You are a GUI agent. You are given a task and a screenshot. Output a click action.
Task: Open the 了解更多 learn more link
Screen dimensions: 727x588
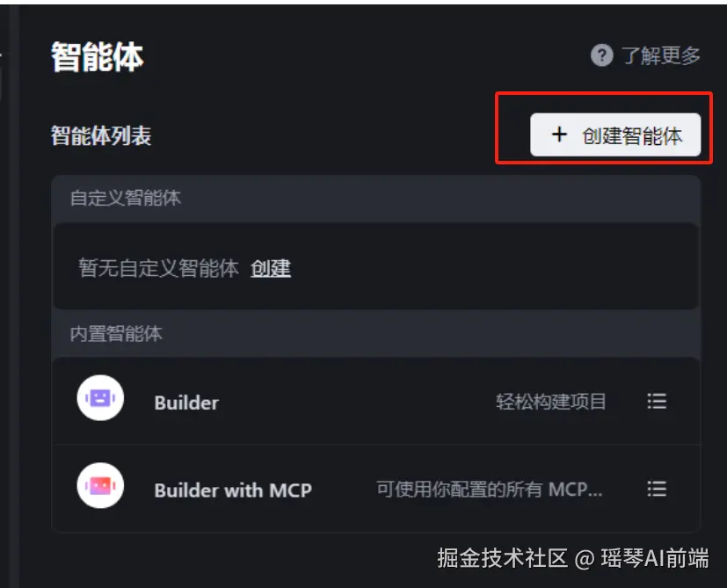tap(660, 55)
